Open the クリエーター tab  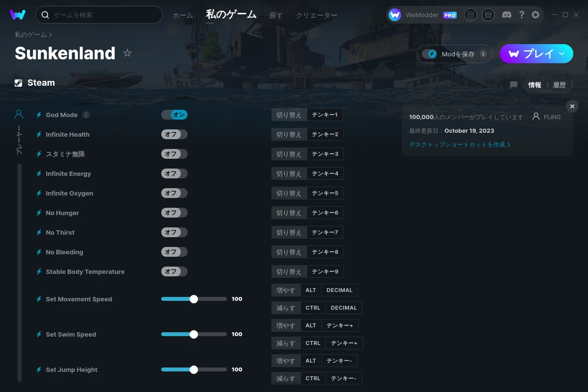tap(317, 15)
